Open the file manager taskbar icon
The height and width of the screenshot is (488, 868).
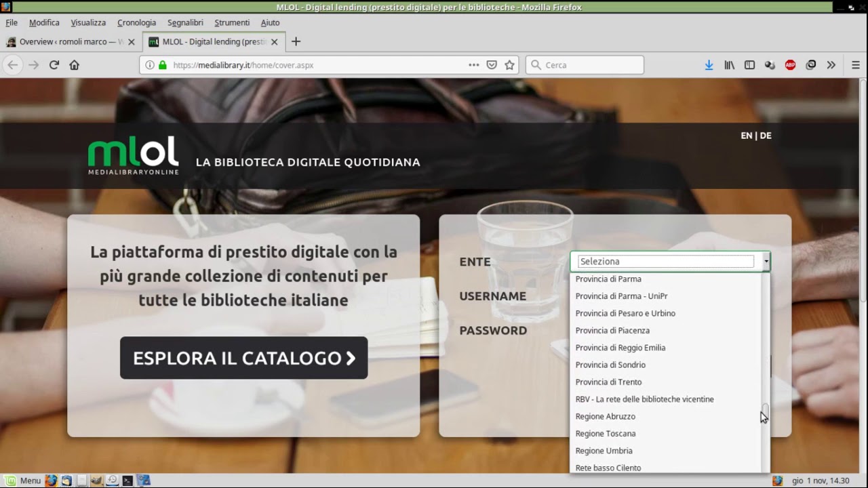(x=81, y=481)
